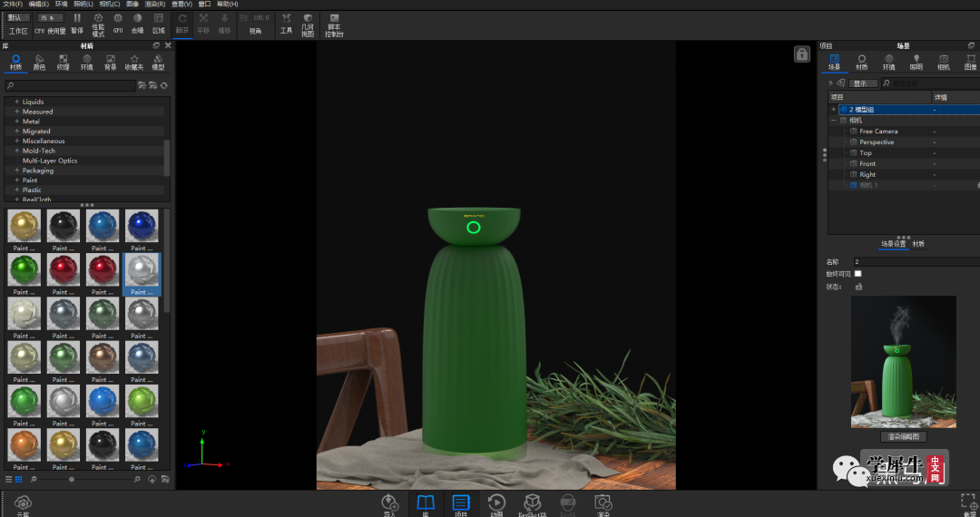
Task: Open the 帮助(H) menu
Action: pos(228,4)
